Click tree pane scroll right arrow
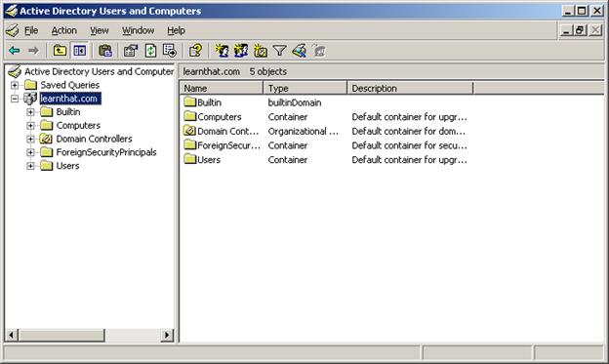This screenshot has width=609, height=364. click(167, 335)
